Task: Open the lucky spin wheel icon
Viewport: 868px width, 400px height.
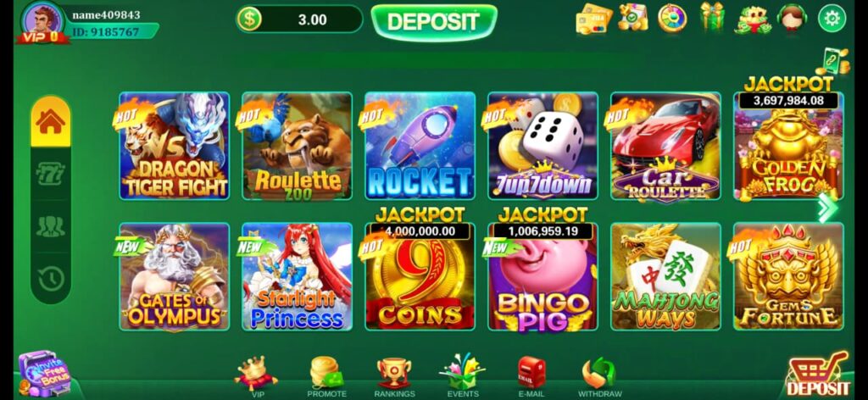Action: [x=672, y=19]
